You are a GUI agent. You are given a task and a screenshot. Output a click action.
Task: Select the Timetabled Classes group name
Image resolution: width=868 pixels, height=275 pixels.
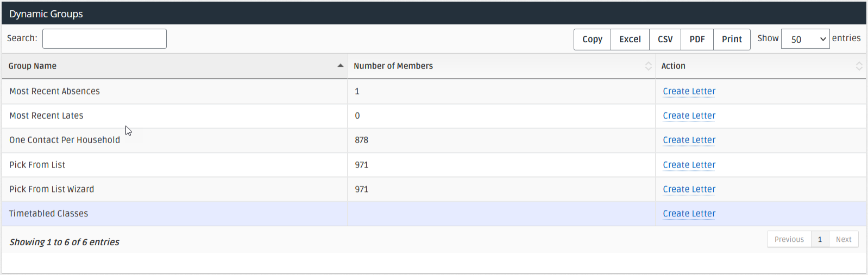48,214
